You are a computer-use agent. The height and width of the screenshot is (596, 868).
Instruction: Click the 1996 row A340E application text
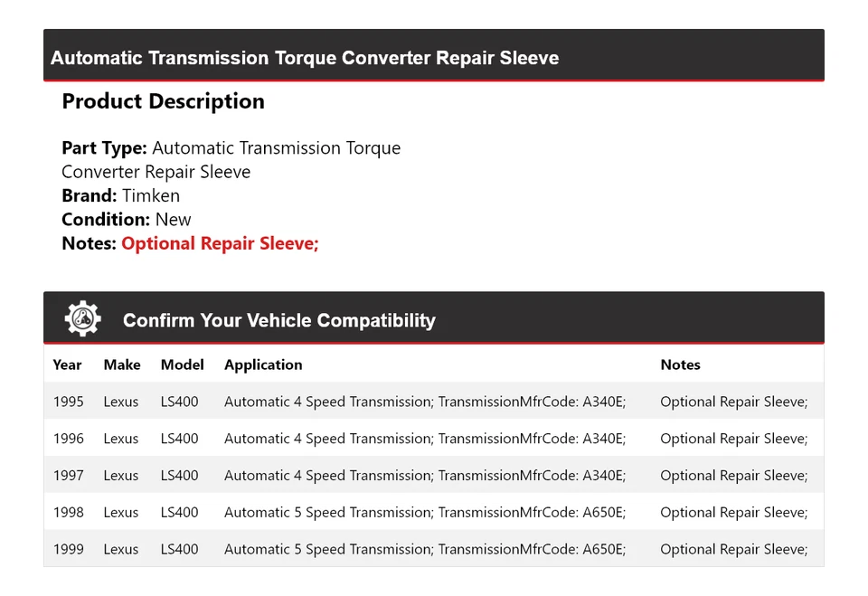(x=425, y=439)
